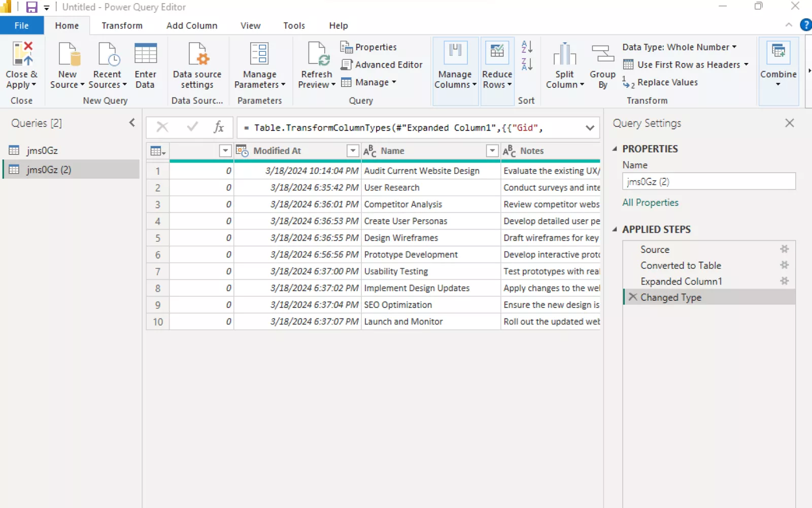Collapse the Queries pane
812x508 pixels.
pyautogui.click(x=132, y=122)
